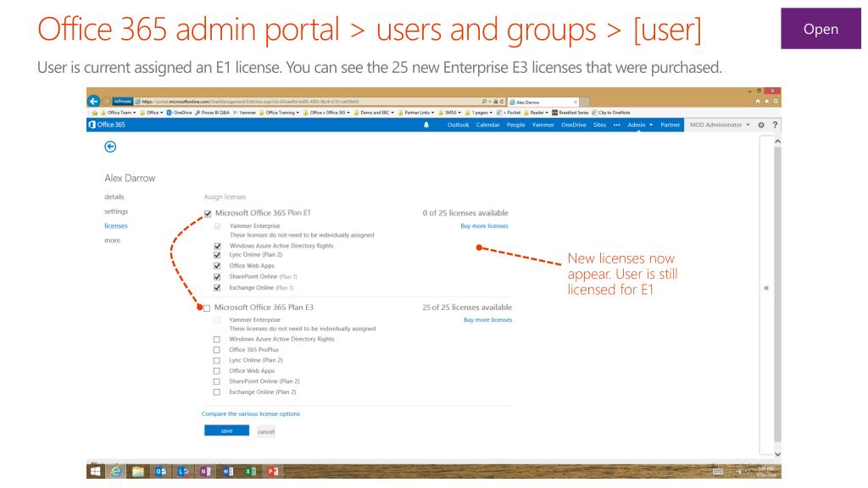The width and height of the screenshot is (868, 488).
Task: Click the browser back arrow button
Action: click(93, 102)
